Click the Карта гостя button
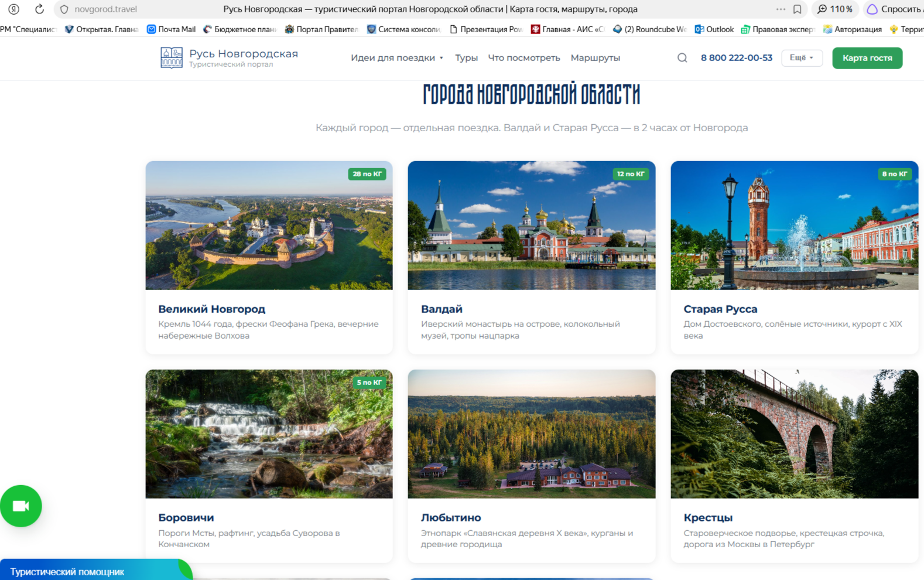 tap(867, 58)
